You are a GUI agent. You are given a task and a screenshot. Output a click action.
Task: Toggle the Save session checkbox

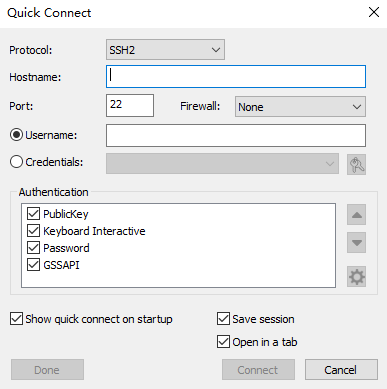point(223,319)
